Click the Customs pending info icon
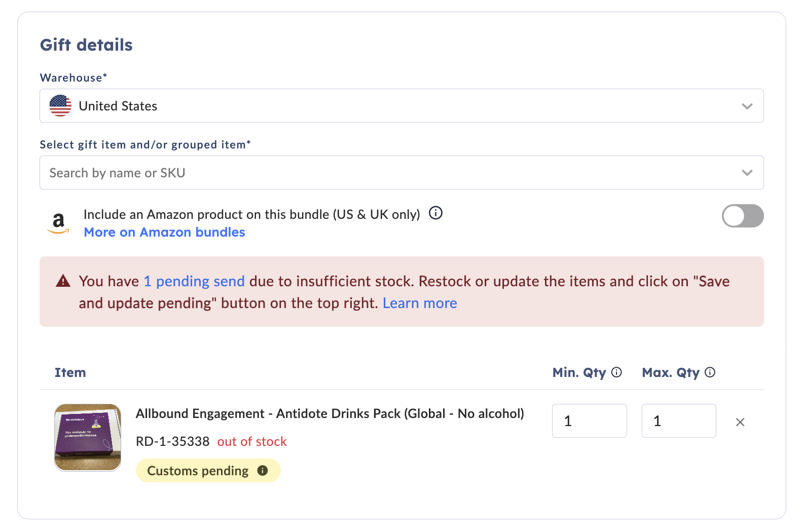This screenshot has width=801, height=532. [x=263, y=471]
